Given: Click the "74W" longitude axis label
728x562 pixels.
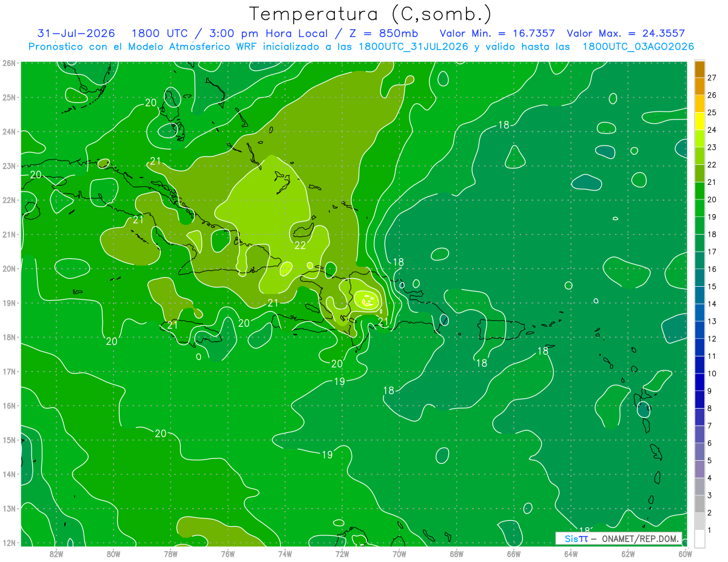Looking at the screenshot, I should coord(285,554).
